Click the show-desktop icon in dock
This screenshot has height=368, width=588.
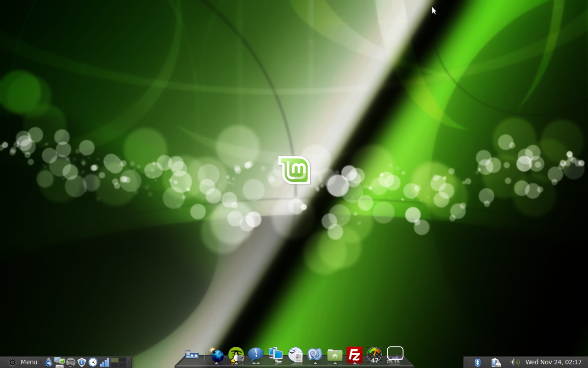point(192,355)
